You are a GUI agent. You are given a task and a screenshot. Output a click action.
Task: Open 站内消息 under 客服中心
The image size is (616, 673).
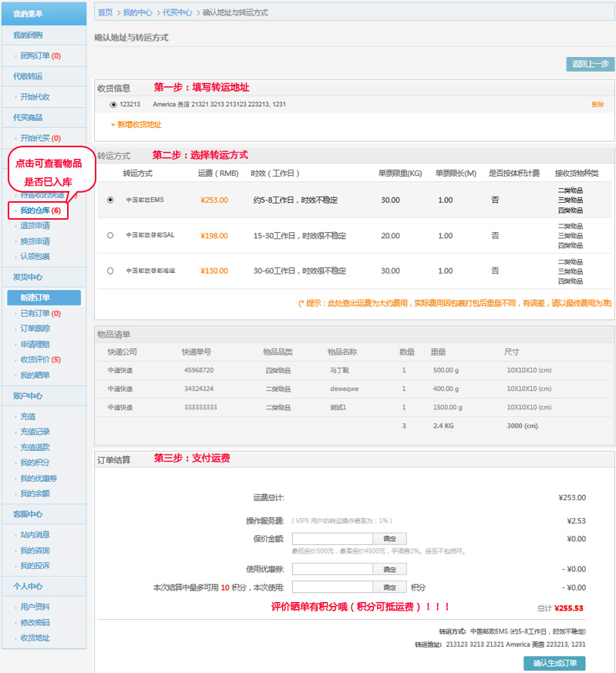35,534
